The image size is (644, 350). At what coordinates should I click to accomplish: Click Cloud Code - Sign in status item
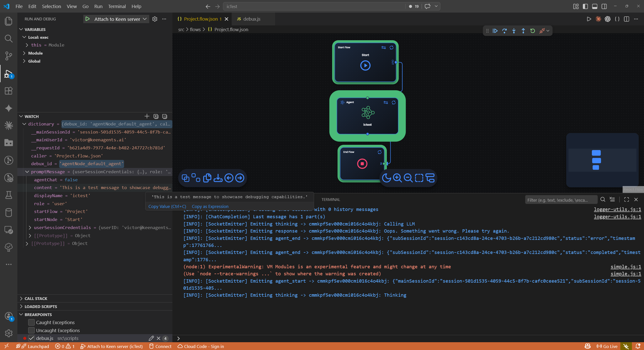(x=201, y=346)
